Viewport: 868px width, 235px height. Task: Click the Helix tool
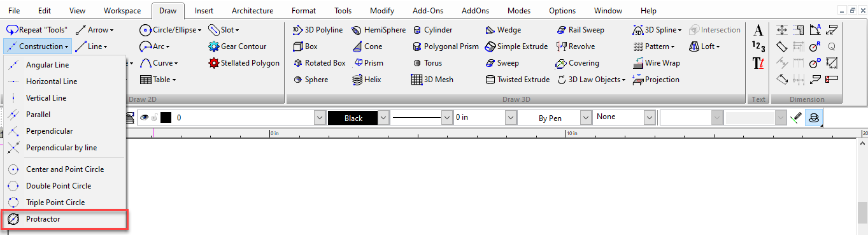pos(367,80)
